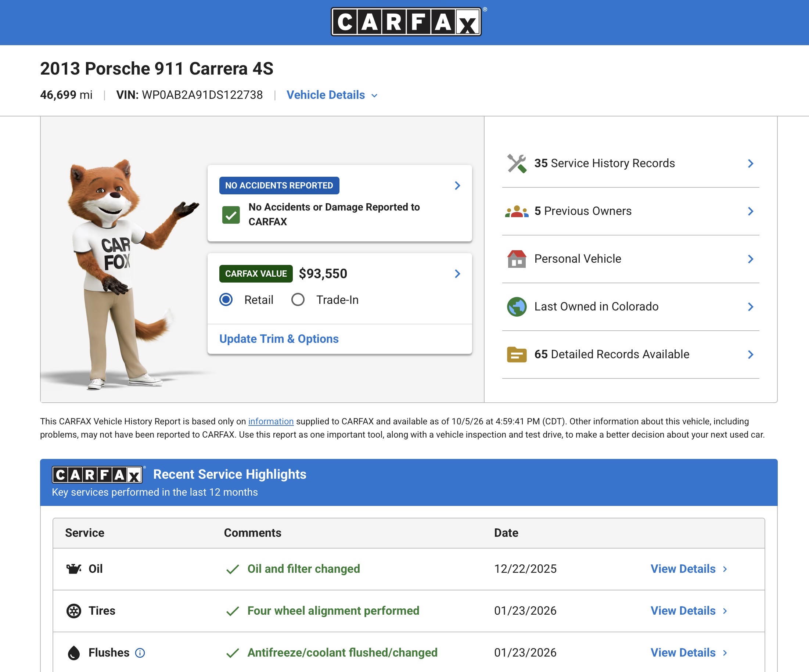Click '65 Detailed Records Available' text

[x=612, y=355]
